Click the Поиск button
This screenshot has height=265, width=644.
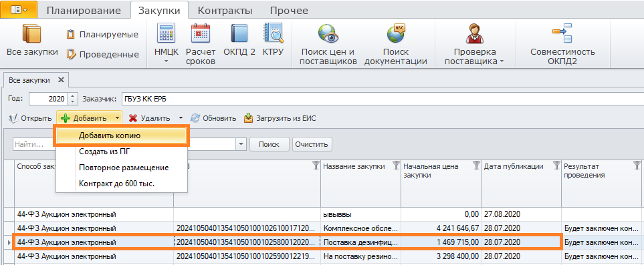coord(269,144)
